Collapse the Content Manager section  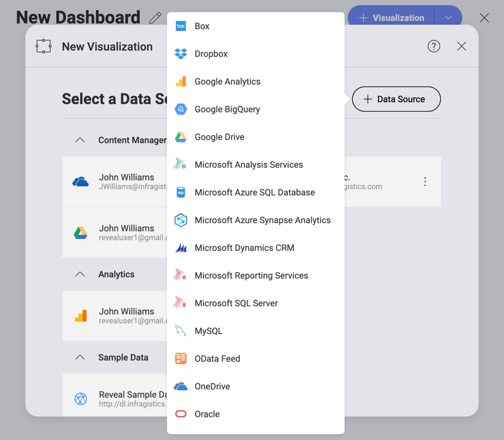click(x=80, y=140)
